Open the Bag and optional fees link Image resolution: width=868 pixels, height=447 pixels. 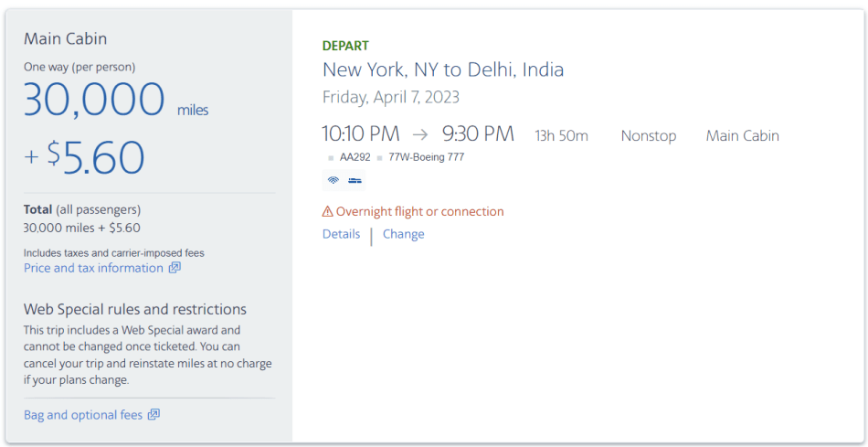[x=83, y=415]
